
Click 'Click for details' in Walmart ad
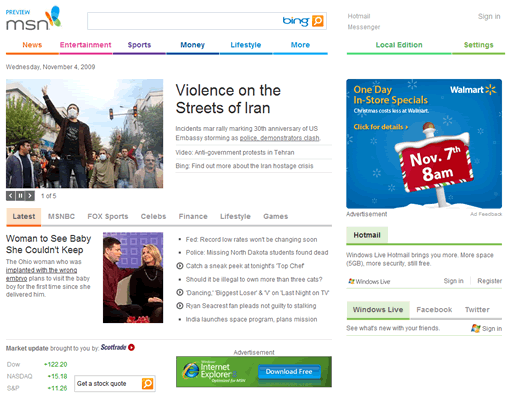coord(381,127)
